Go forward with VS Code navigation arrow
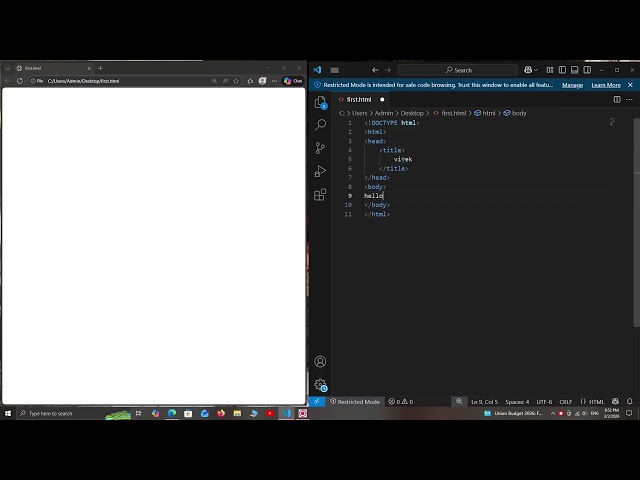 [x=388, y=70]
